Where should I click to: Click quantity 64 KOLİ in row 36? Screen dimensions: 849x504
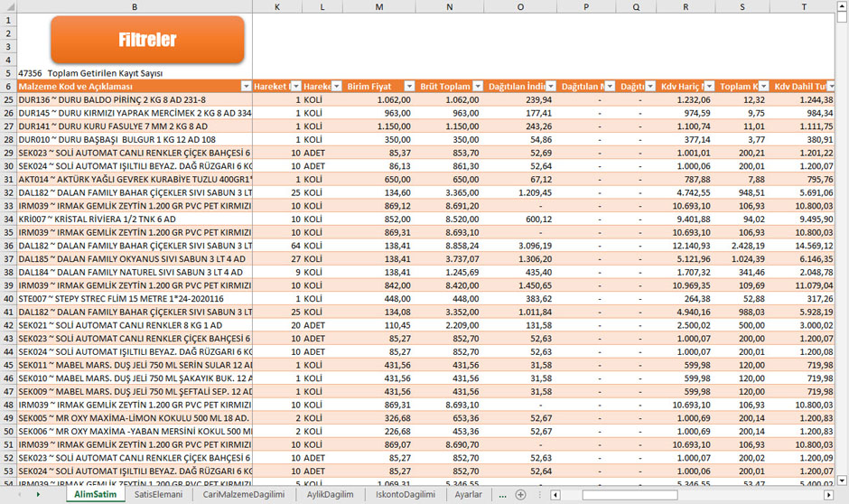click(277, 246)
